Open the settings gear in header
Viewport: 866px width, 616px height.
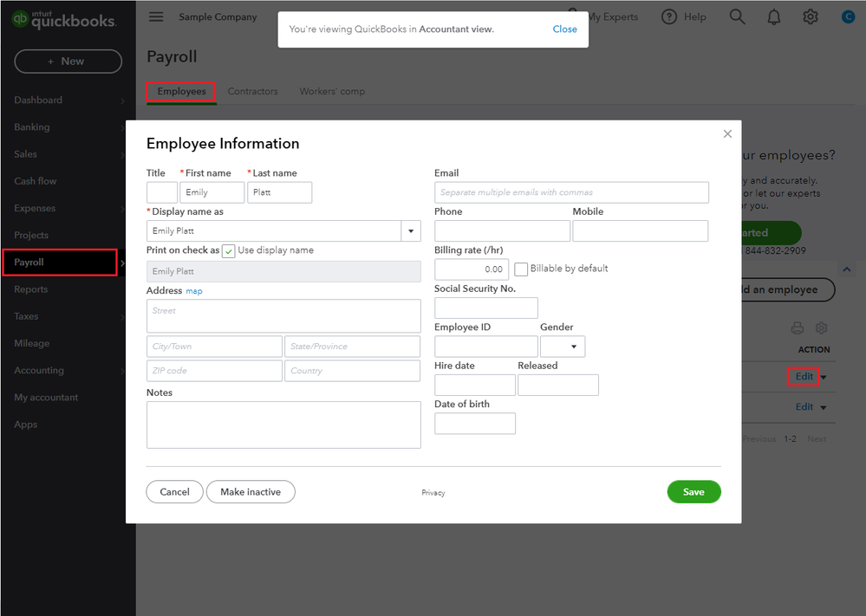tap(811, 16)
